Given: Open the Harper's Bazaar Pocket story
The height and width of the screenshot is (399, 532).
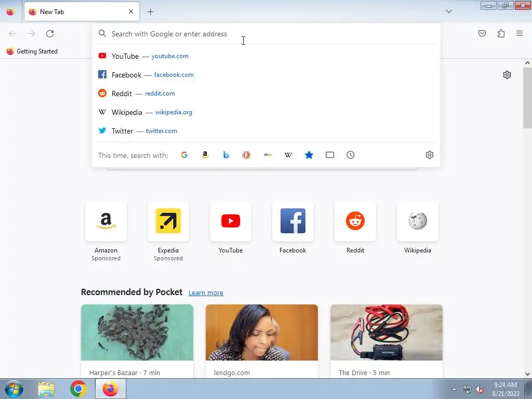Looking at the screenshot, I should [137, 341].
